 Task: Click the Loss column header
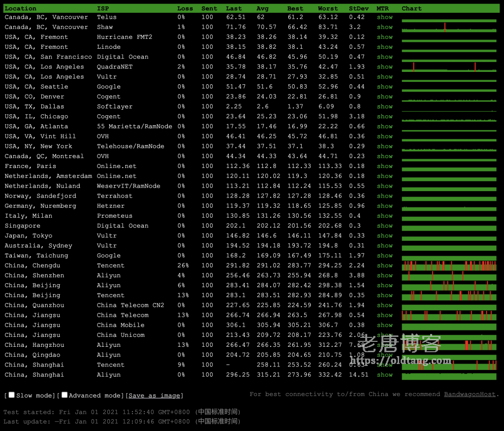pyautogui.click(x=185, y=8)
